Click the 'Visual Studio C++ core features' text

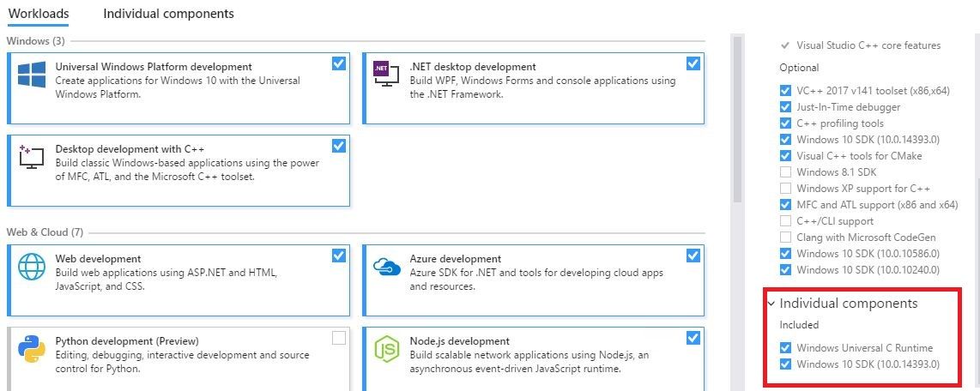coord(868,45)
